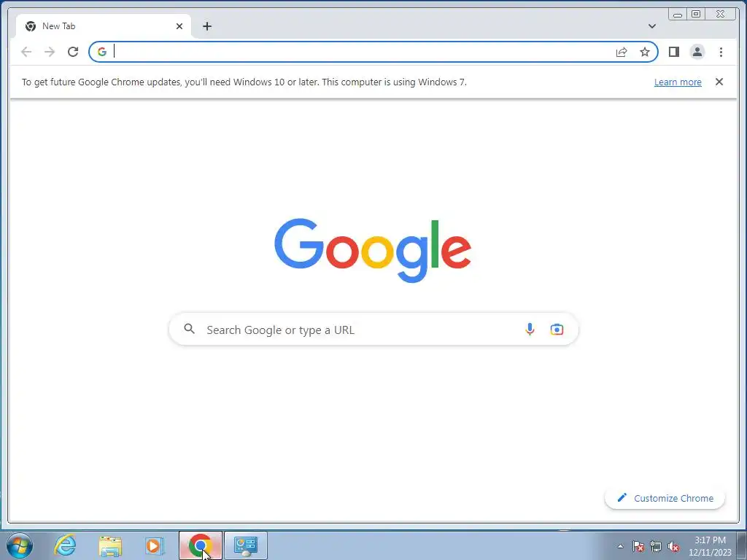Click the browser back arrow

26,52
